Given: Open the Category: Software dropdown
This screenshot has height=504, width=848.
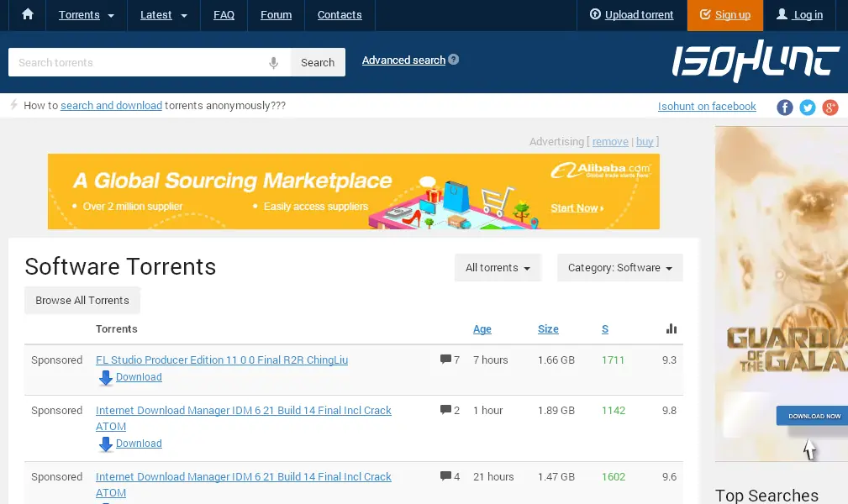Looking at the screenshot, I should [x=619, y=268].
